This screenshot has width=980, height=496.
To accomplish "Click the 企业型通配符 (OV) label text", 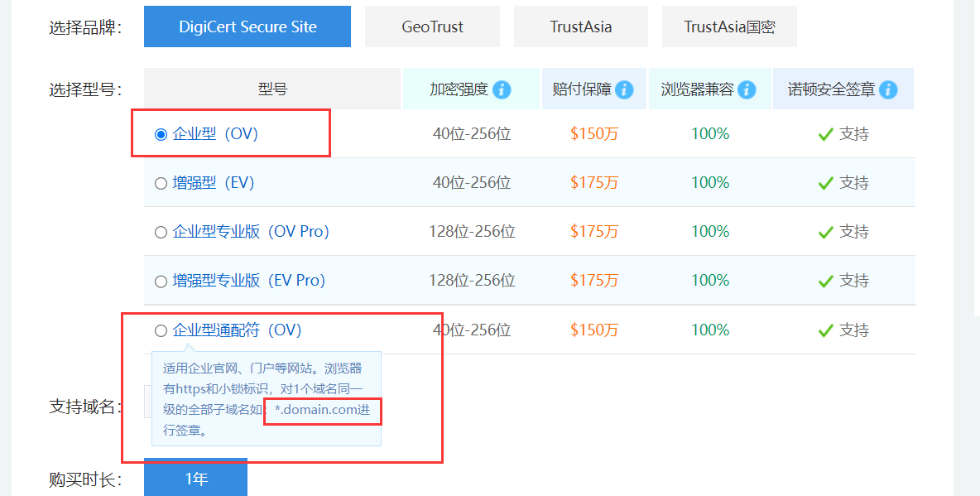I will tap(237, 330).
